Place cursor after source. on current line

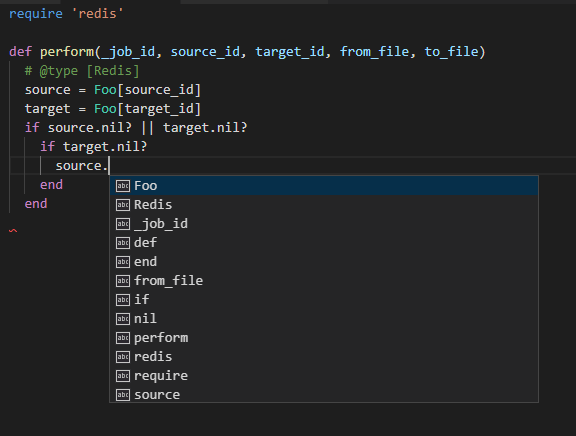[109, 166]
